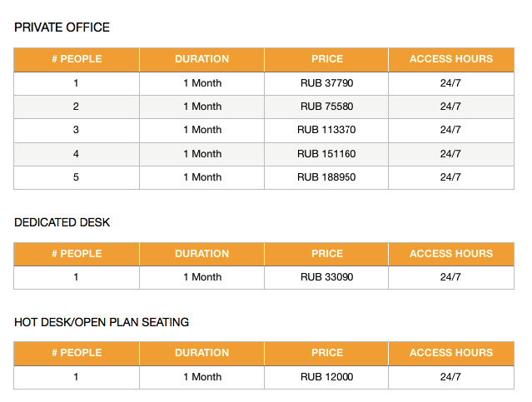Click ACCESS HOURS header in Dedicated Desk table
532x402 pixels.
point(451,254)
